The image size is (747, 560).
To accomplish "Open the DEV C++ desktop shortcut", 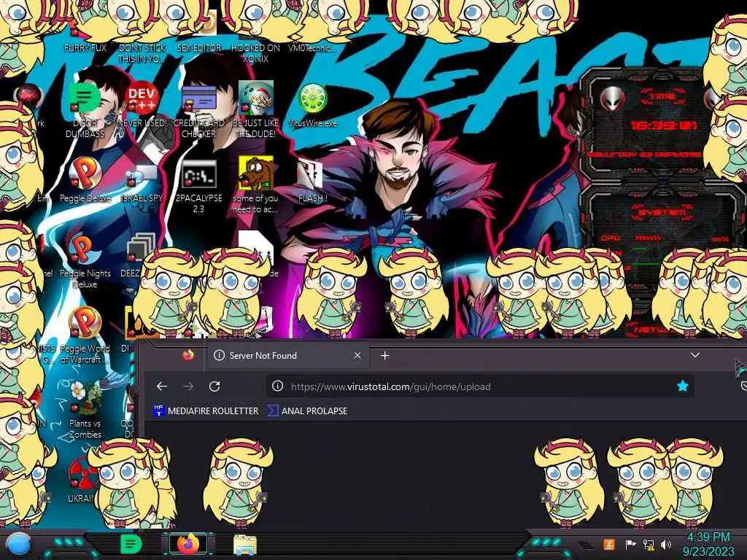I will [142, 100].
